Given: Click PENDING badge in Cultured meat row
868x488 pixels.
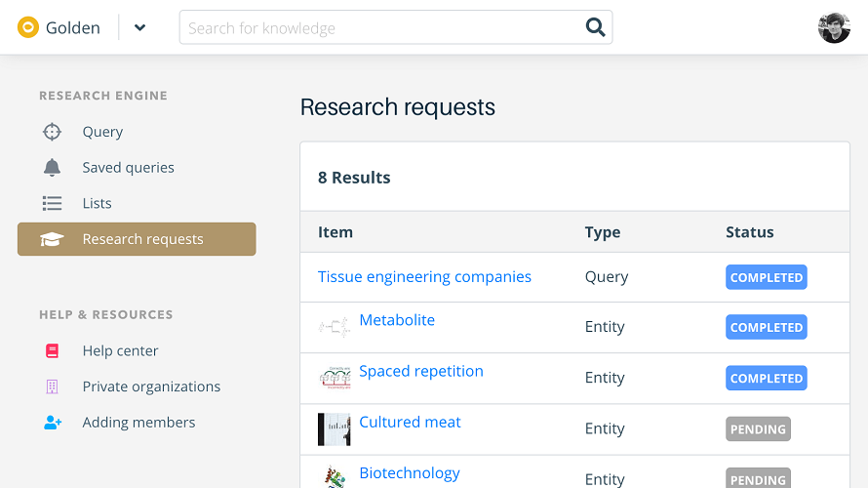Looking at the screenshot, I should pyautogui.click(x=758, y=428).
